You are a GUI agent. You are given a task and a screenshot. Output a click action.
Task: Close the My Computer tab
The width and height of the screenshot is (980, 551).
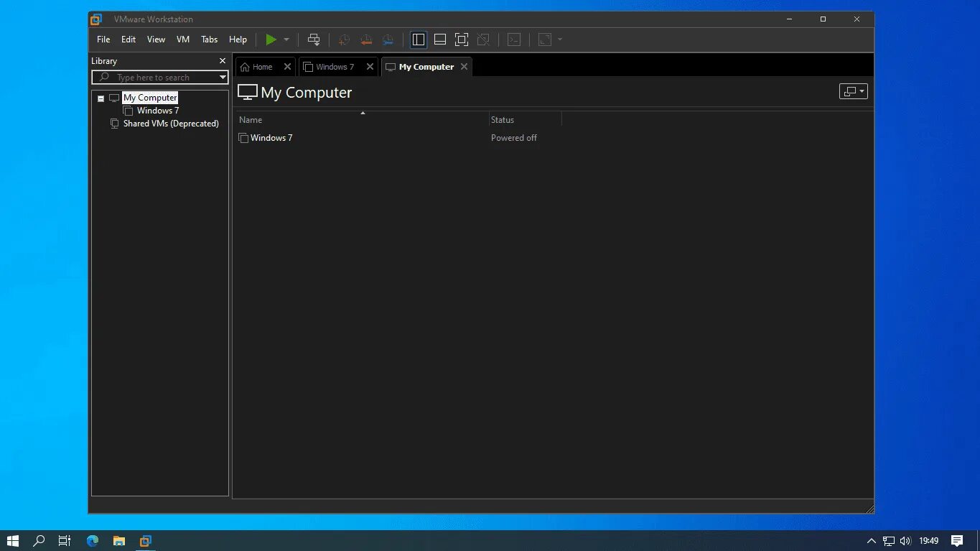tap(464, 67)
